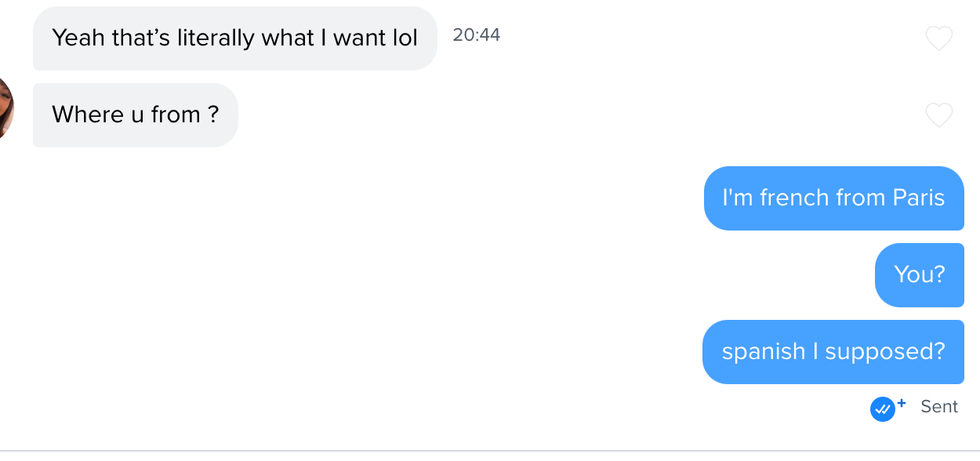Tap the heart beside "Where u from ?"

(938, 115)
